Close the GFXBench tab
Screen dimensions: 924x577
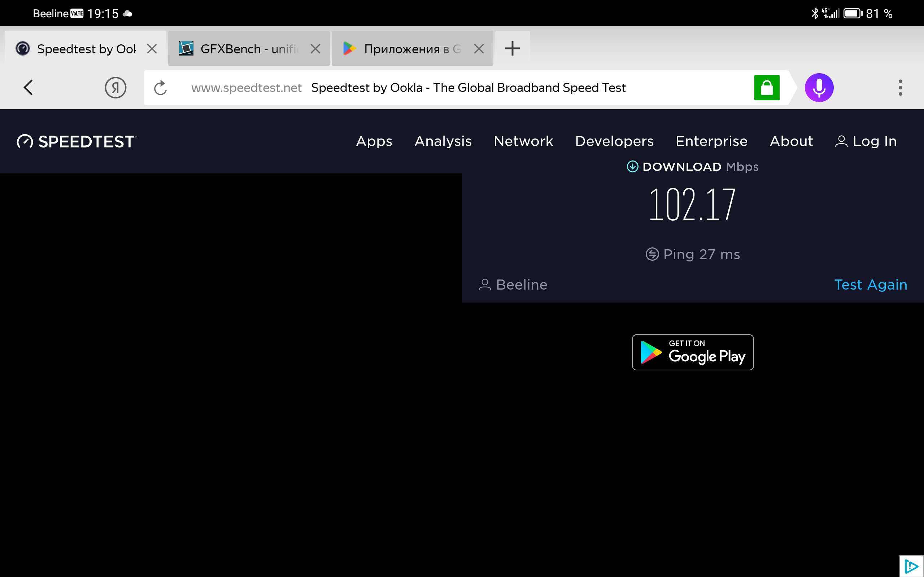(315, 49)
